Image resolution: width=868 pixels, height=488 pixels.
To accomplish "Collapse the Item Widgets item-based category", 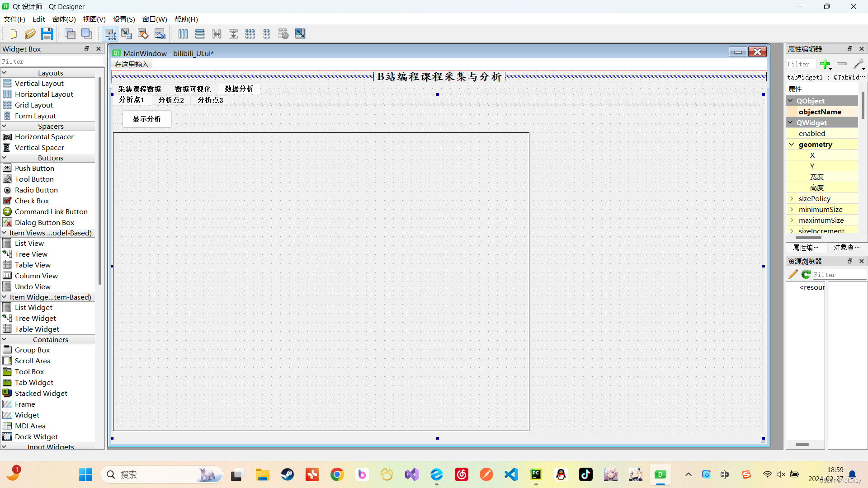I will [x=4, y=297].
